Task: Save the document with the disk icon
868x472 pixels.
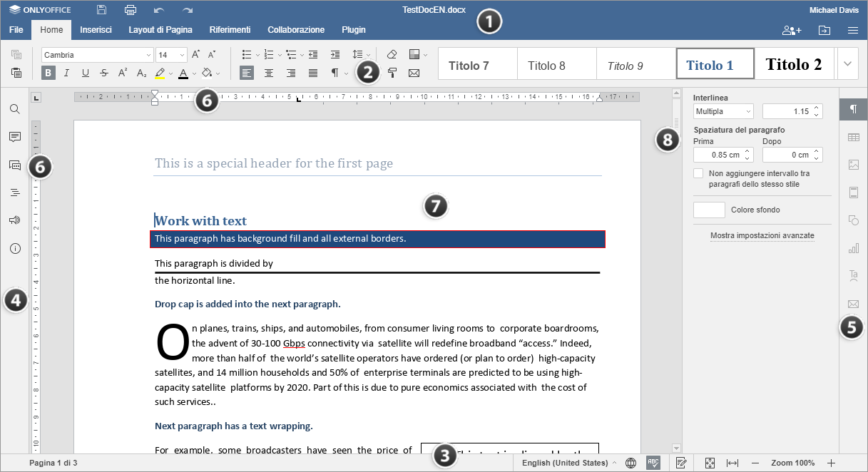Action: point(101,10)
